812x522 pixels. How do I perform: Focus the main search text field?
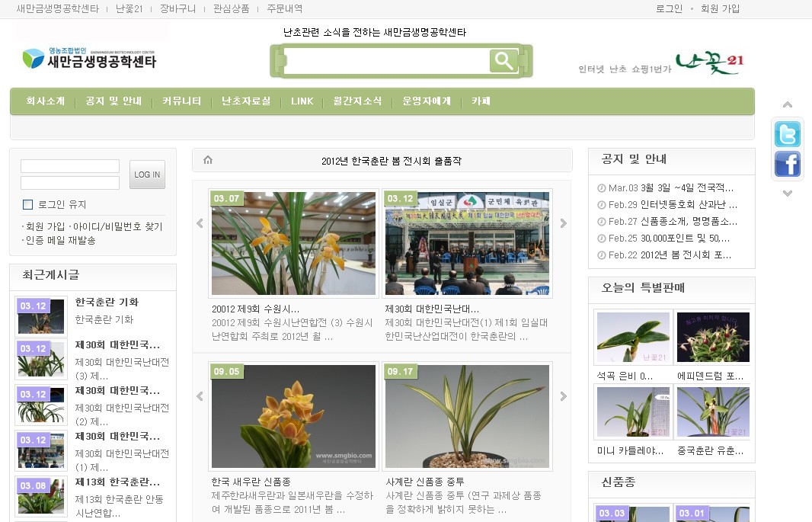(387, 61)
